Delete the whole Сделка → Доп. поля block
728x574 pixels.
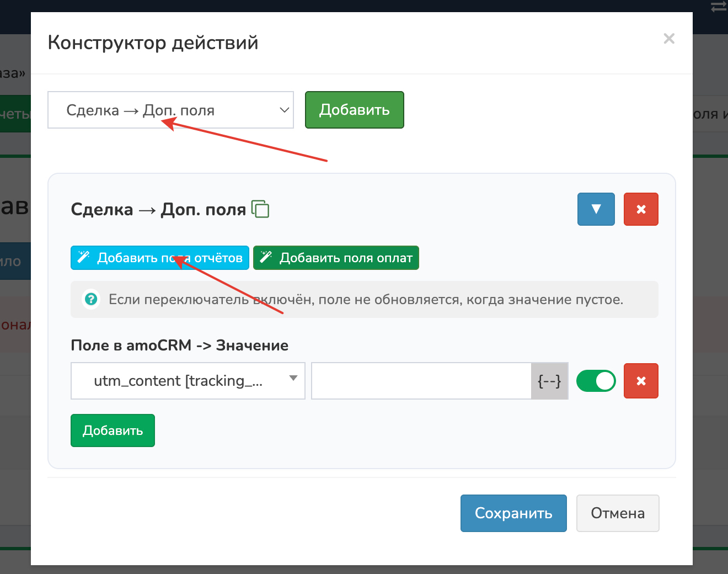[x=641, y=209]
